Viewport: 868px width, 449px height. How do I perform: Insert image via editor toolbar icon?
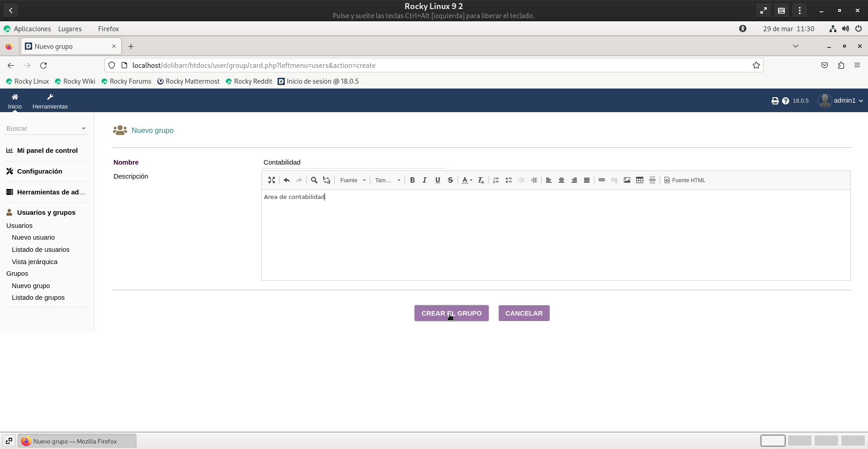point(627,180)
